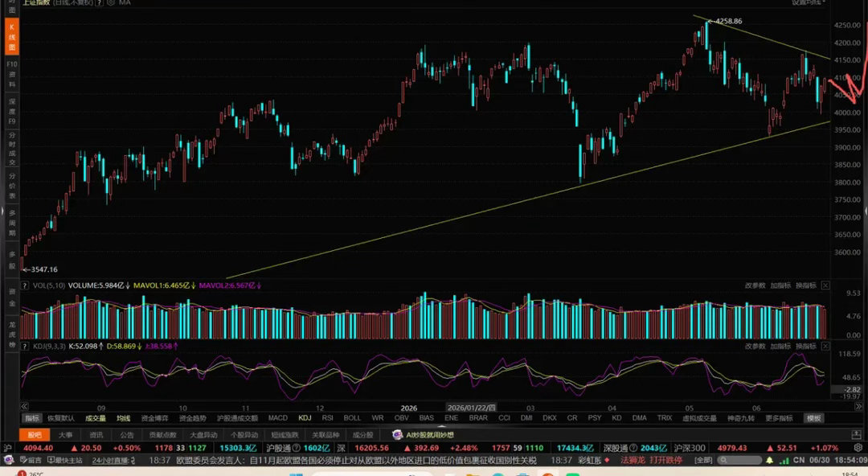868x476 pixels.
Task: Click the help icon beside KDJ(9,3,3)
Action: [x=25, y=347]
